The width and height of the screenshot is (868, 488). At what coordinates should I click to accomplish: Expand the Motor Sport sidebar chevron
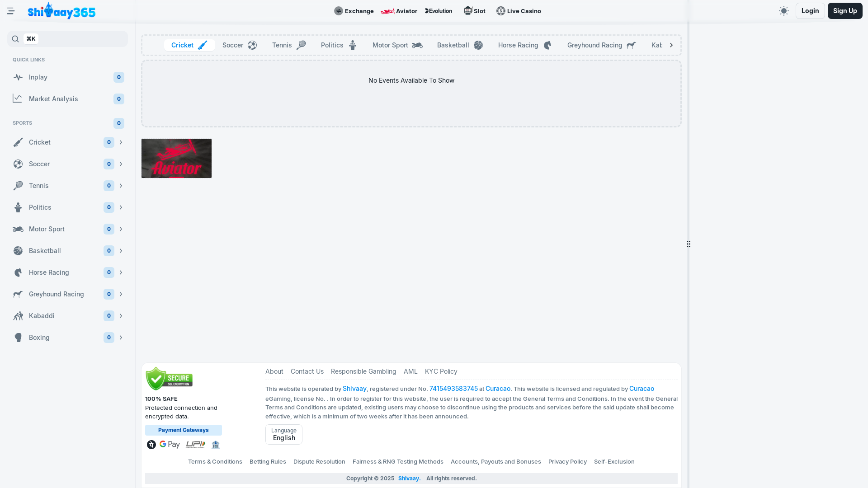(121, 229)
